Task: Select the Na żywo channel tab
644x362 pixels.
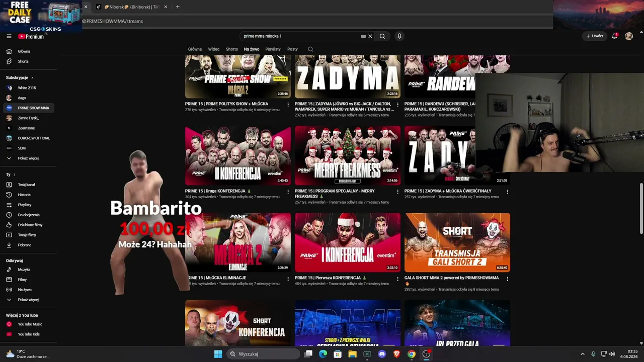Action: coord(252,49)
